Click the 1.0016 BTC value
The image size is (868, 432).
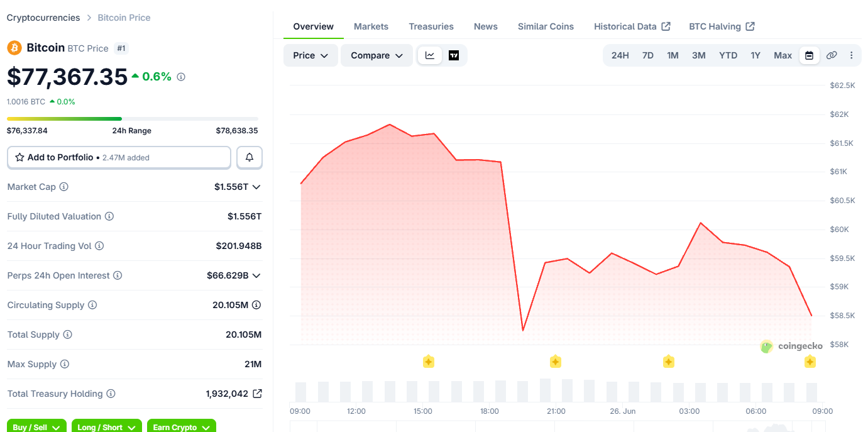26,101
